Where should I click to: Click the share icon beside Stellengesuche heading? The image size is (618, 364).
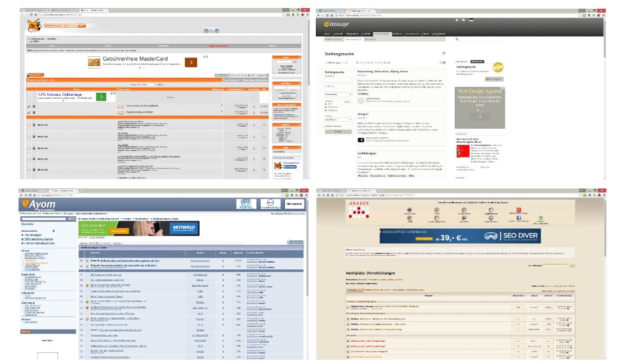(443, 54)
